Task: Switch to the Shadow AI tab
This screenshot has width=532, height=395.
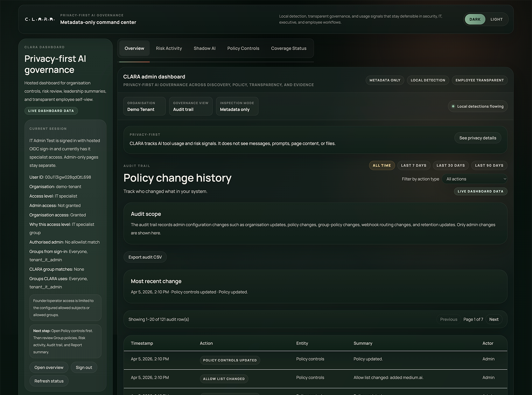Action: (x=205, y=48)
